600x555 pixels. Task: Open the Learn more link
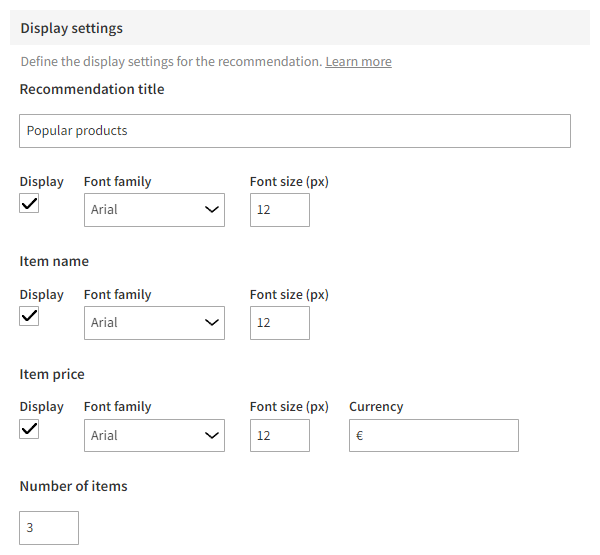point(358,62)
